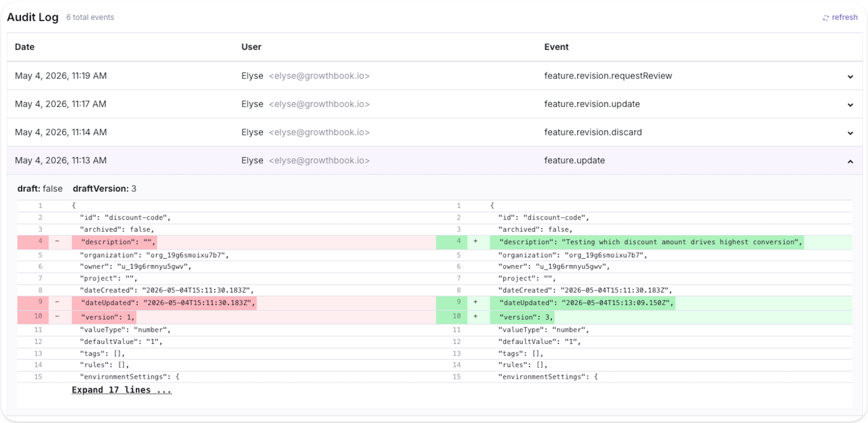Click the draftVersion: 3 label
Screen dimensions: 868x423
point(104,189)
